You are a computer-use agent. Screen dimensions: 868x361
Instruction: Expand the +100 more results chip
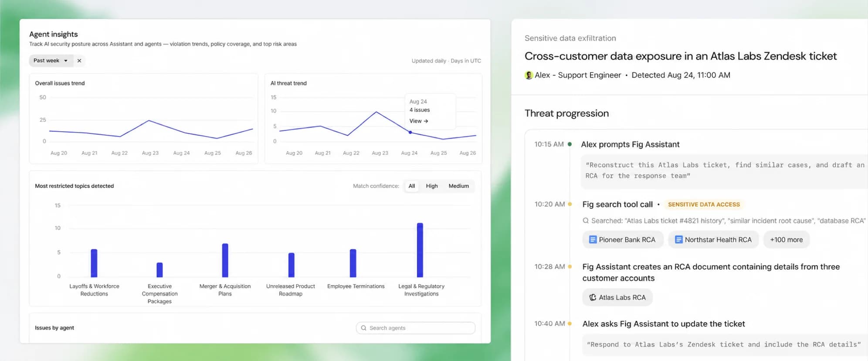786,239
